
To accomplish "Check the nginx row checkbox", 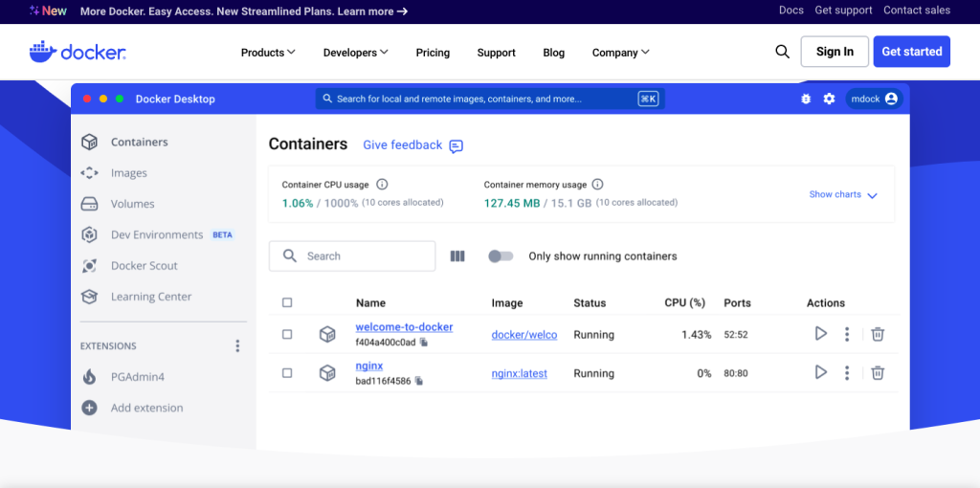I will (x=287, y=373).
